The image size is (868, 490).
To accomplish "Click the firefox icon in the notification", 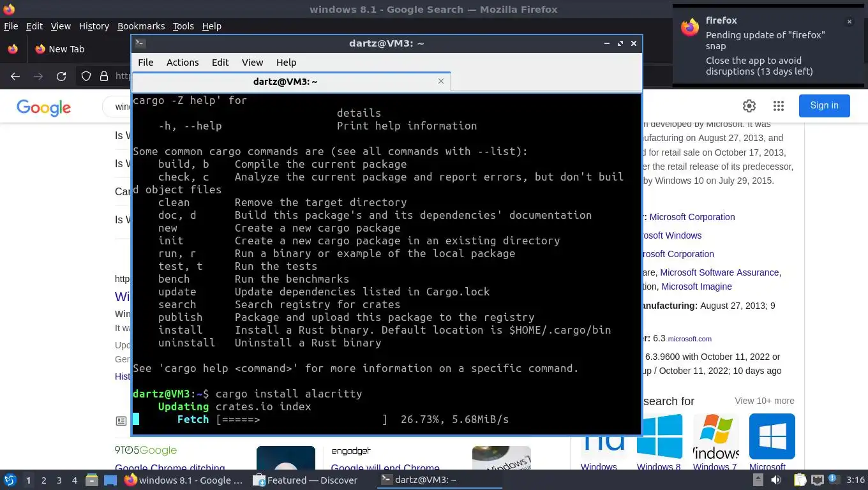I will (x=690, y=27).
